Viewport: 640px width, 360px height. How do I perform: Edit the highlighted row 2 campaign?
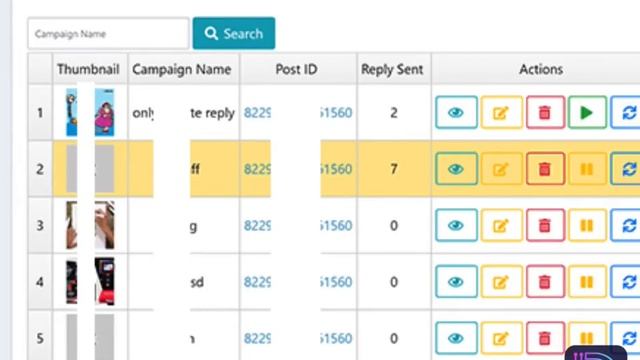click(501, 169)
